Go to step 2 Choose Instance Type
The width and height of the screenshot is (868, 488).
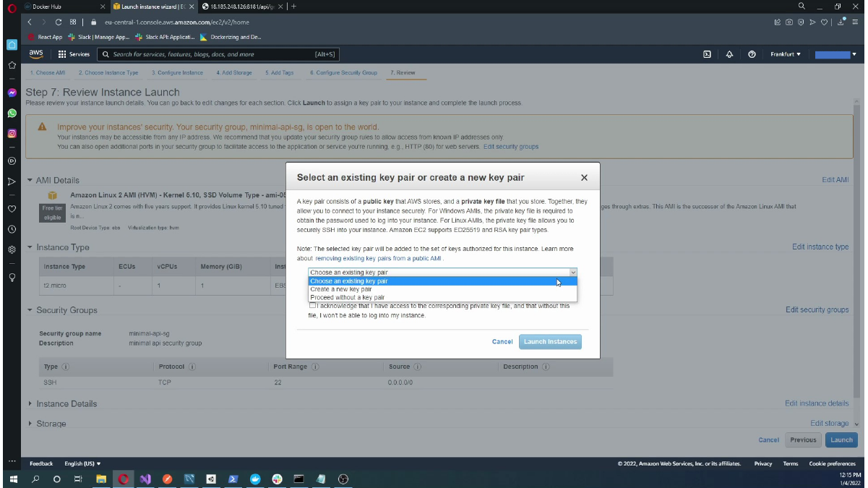108,73
